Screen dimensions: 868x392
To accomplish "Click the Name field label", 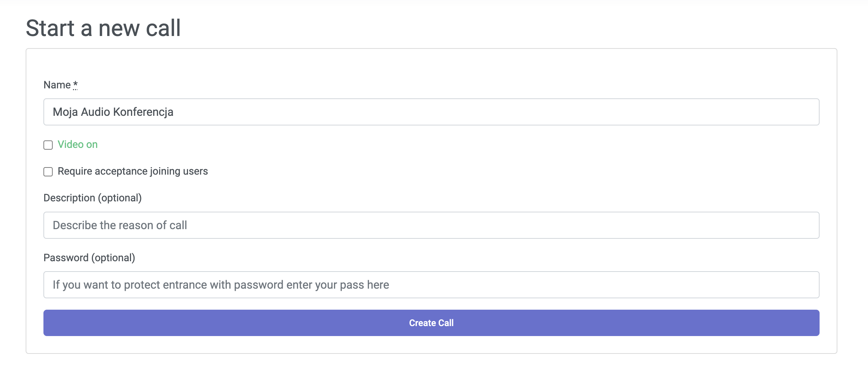I will pyautogui.click(x=57, y=85).
